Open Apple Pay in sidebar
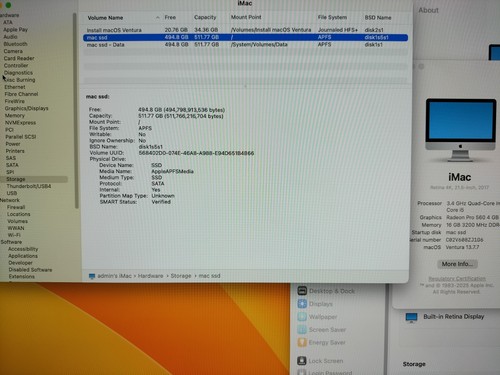 [15, 29]
